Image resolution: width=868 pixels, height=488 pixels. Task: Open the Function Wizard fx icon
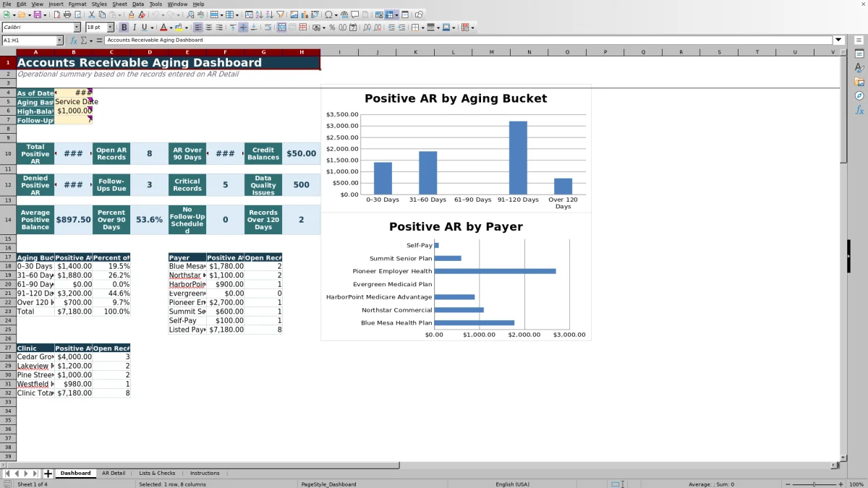[73, 40]
